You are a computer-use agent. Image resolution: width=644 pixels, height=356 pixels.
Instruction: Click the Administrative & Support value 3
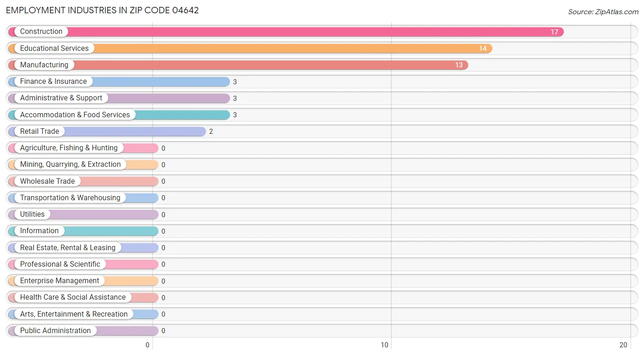pyautogui.click(x=235, y=98)
